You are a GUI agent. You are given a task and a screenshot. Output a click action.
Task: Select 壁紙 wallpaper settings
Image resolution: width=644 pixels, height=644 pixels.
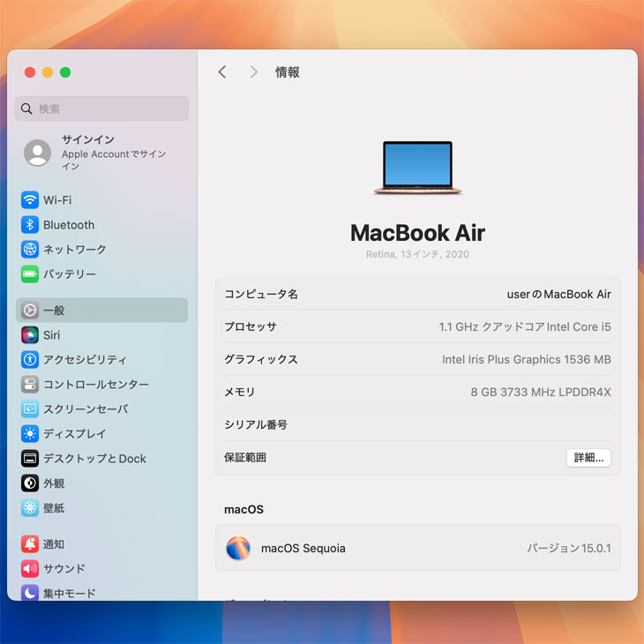click(x=54, y=508)
